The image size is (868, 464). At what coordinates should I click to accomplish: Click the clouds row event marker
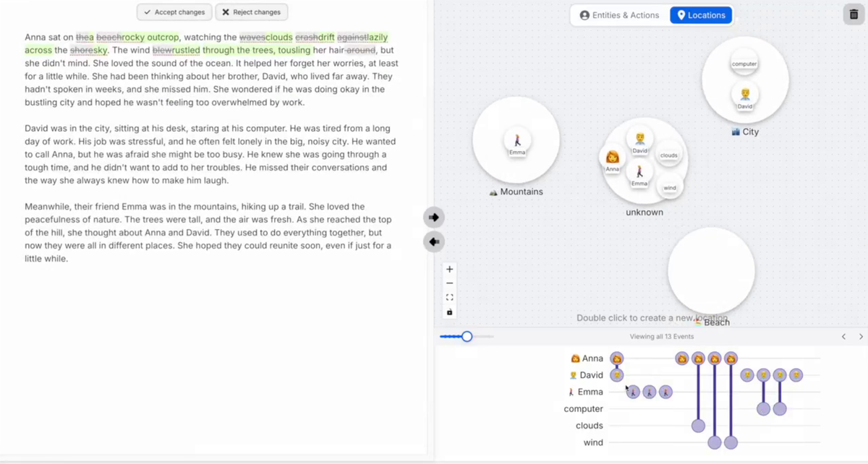tap(698, 426)
